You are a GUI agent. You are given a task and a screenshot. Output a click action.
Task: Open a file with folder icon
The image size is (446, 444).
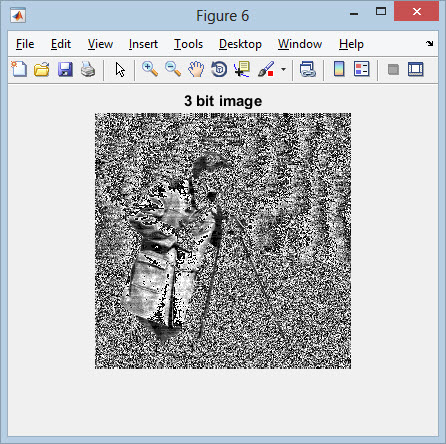pos(42,70)
